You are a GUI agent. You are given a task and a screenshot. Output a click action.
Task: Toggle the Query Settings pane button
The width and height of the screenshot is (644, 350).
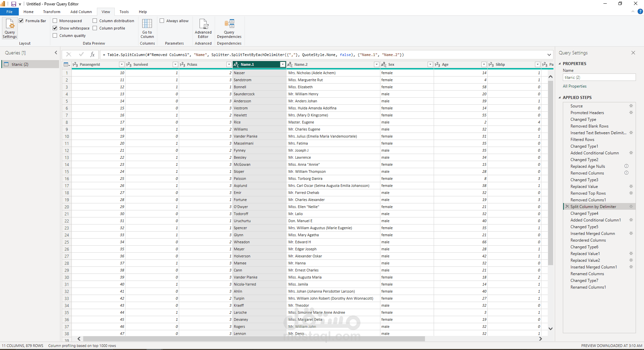click(x=10, y=28)
